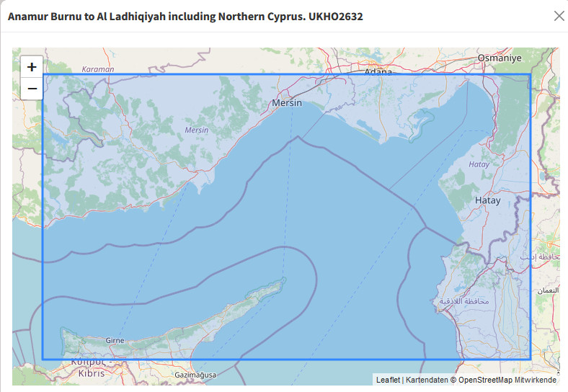Zoom out of the map
Image resolution: width=568 pixels, height=392 pixels.
click(32, 89)
